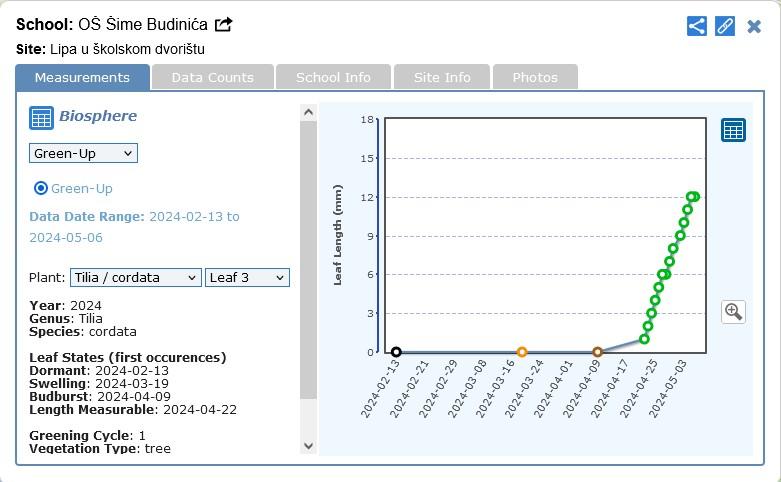Viewport: 781px width, 482px height.
Task: Click the copy link icon
Action: pos(725,26)
